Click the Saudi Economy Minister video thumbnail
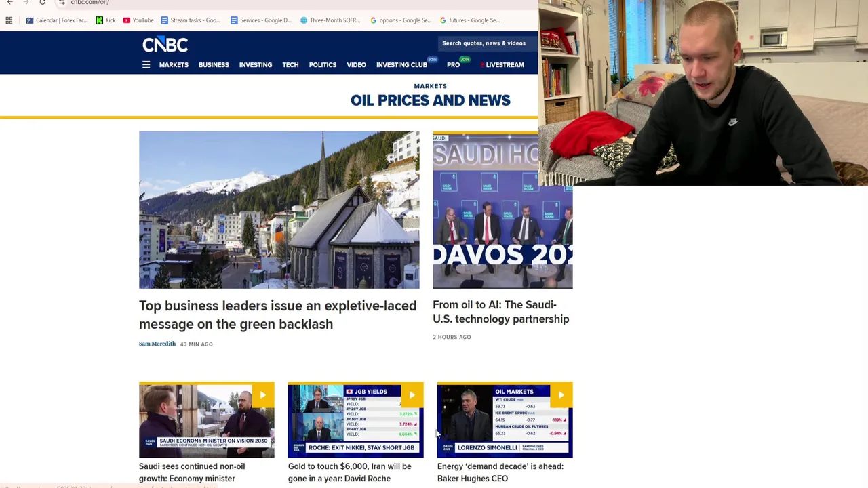Viewport: 868px width, 488px height. (x=207, y=420)
